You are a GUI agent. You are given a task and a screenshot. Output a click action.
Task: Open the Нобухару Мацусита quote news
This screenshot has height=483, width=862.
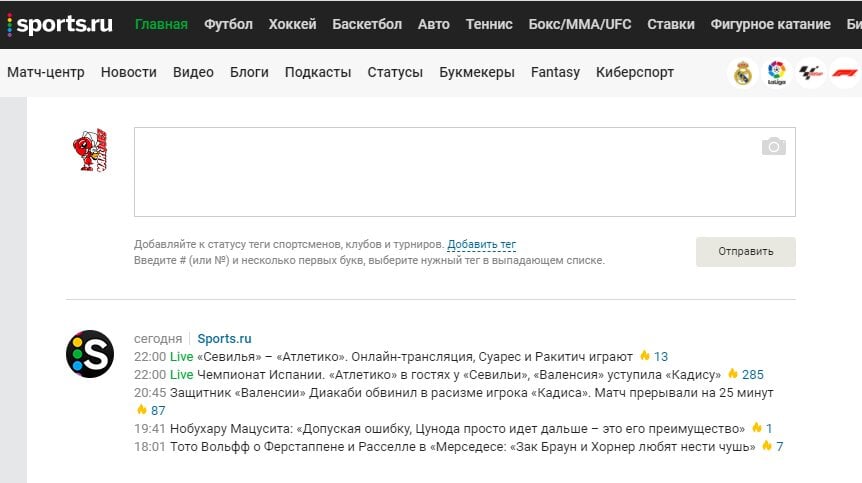tap(457, 429)
